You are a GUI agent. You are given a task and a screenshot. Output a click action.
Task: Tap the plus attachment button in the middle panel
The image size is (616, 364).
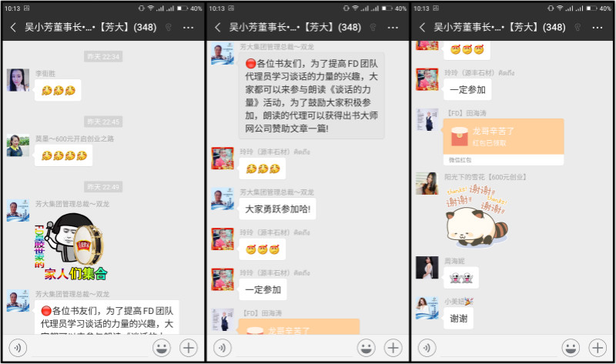tap(393, 347)
